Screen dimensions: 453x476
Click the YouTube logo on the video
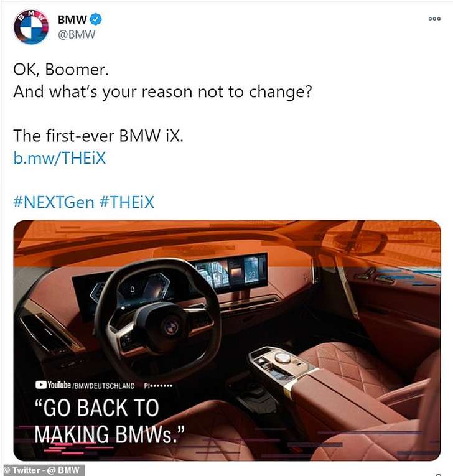[53, 385]
